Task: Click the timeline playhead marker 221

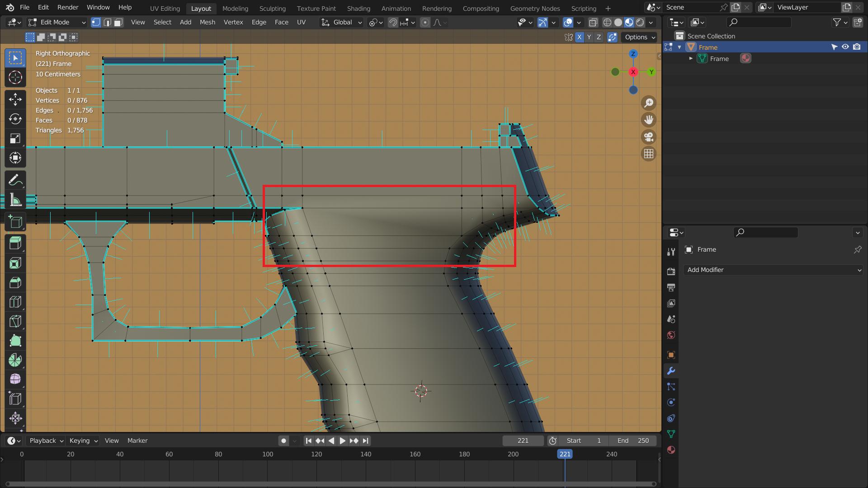Action: tap(565, 454)
